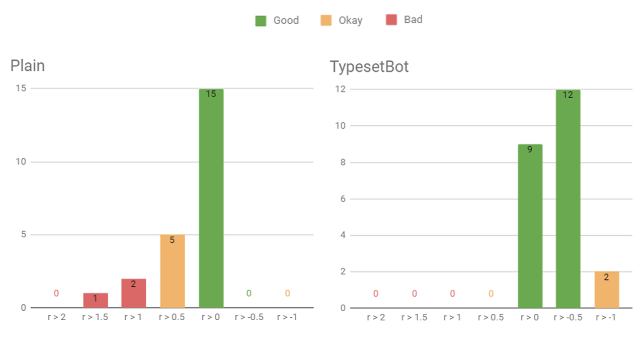Viewport: 644px width, 362px height.
Task: Click the red bar labeled 1 in Plain
Action: coord(96,300)
